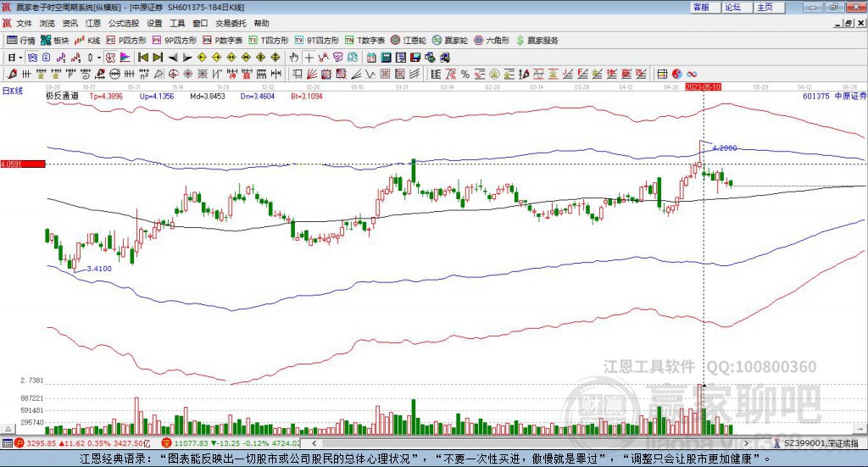The image size is (868, 467).
Task: Click the triangle angle ruler icon
Action: point(159,74)
